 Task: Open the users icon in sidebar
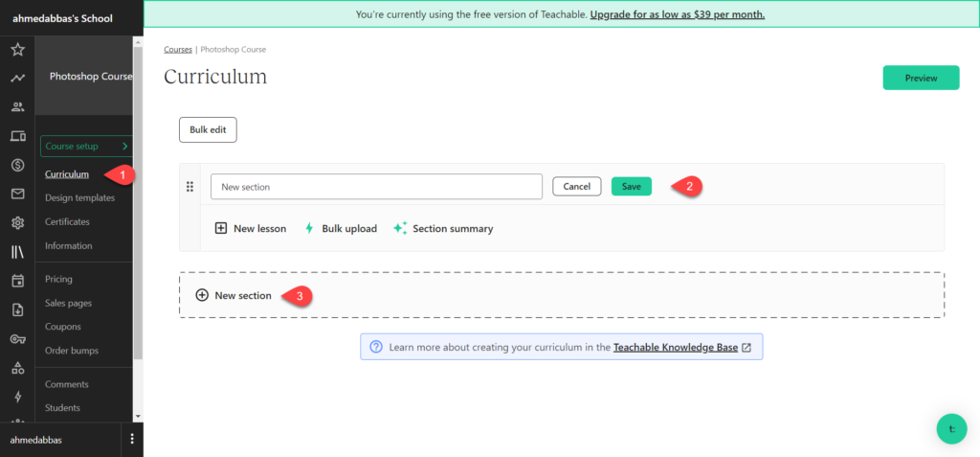point(17,107)
